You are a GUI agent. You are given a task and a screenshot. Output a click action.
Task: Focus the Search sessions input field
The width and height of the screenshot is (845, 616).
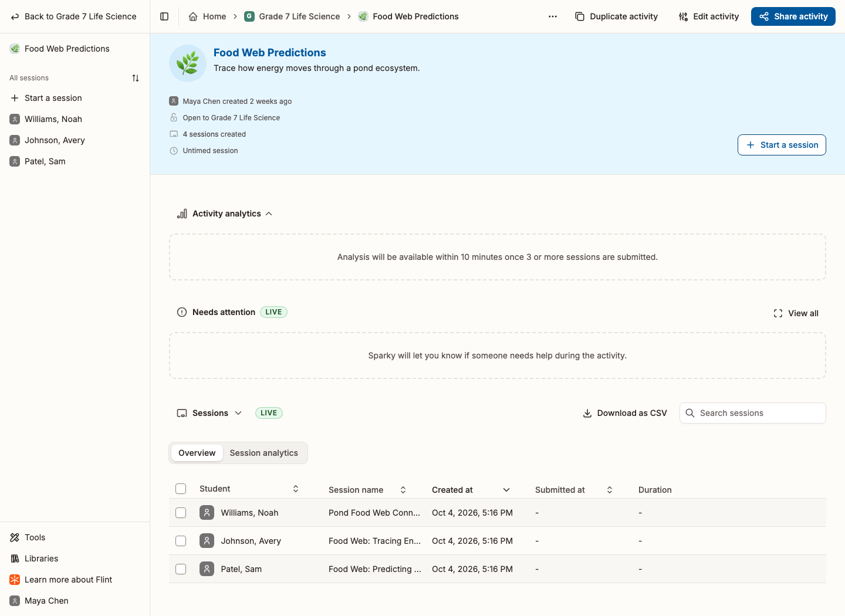753,413
